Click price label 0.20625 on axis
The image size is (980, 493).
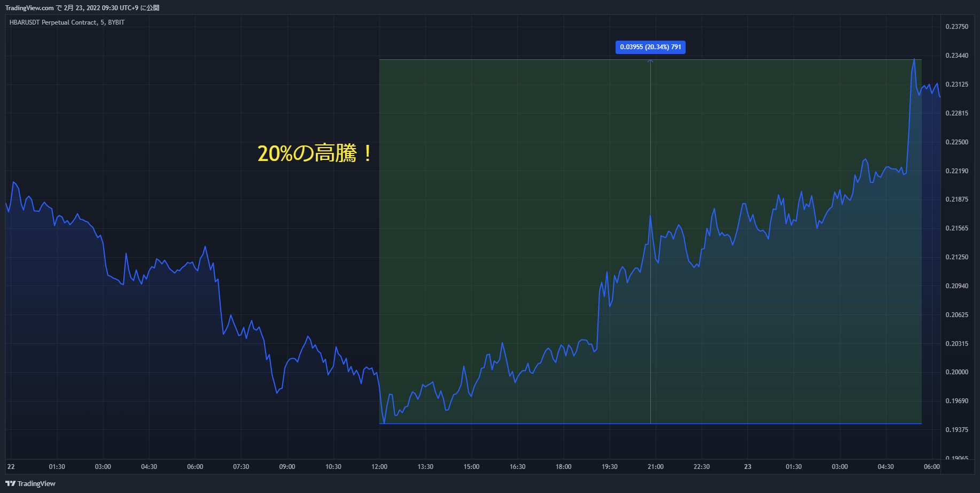pyautogui.click(x=956, y=315)
